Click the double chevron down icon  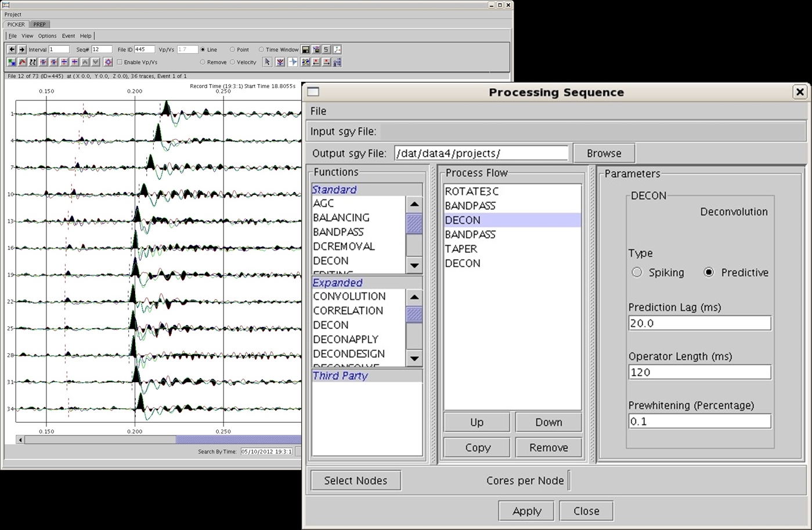click(x=96, y=62)
